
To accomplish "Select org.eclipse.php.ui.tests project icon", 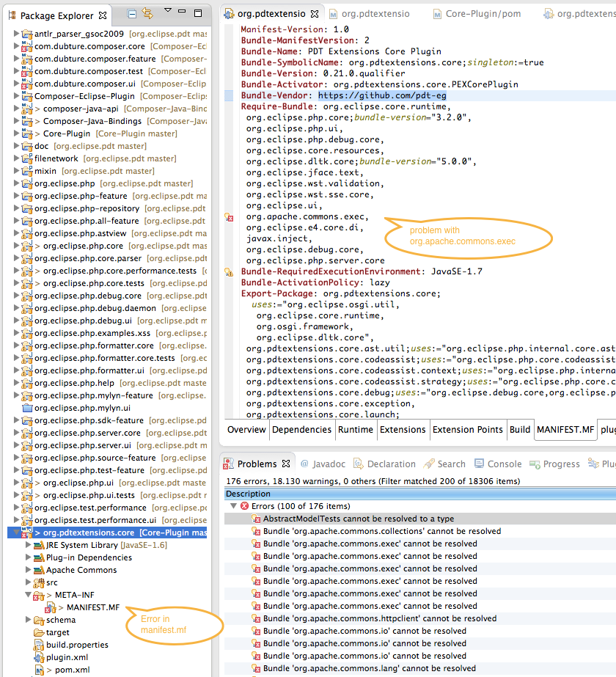I will point(27,495).
